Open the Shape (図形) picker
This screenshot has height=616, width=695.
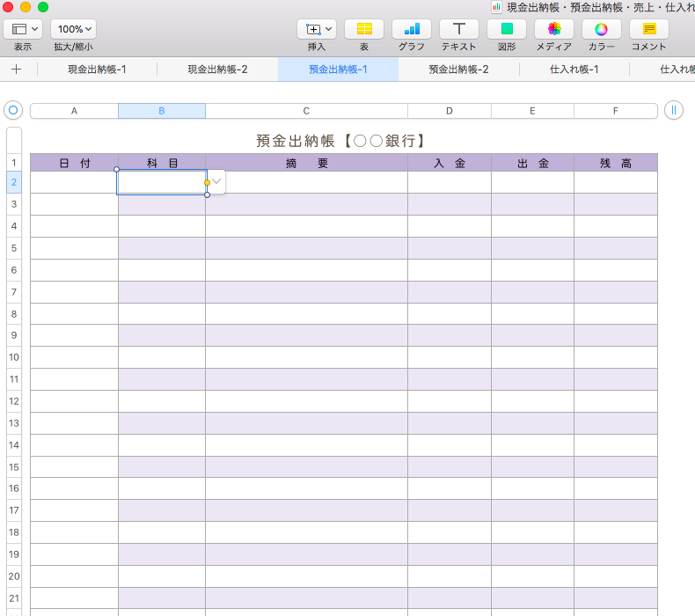(506, 29)
